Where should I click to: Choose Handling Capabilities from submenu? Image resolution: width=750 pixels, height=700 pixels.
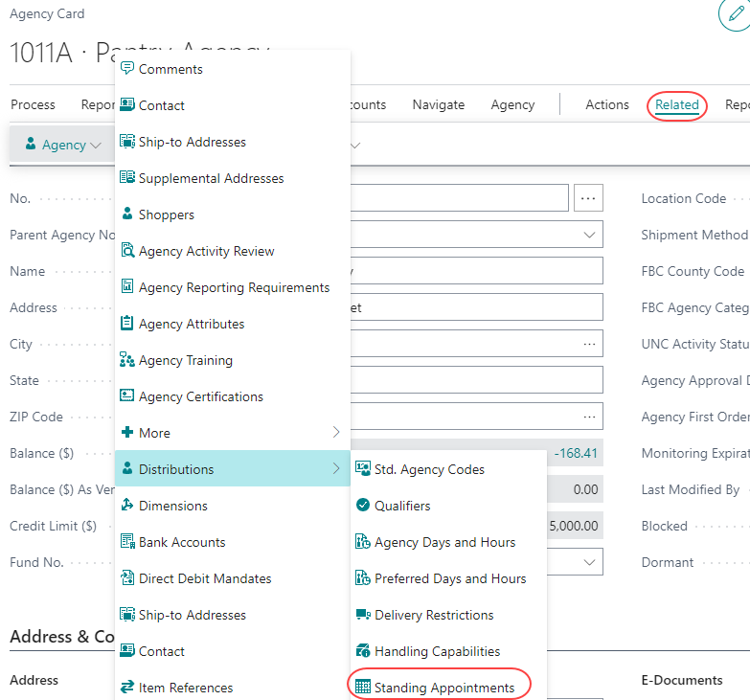(x=437, y=651)
